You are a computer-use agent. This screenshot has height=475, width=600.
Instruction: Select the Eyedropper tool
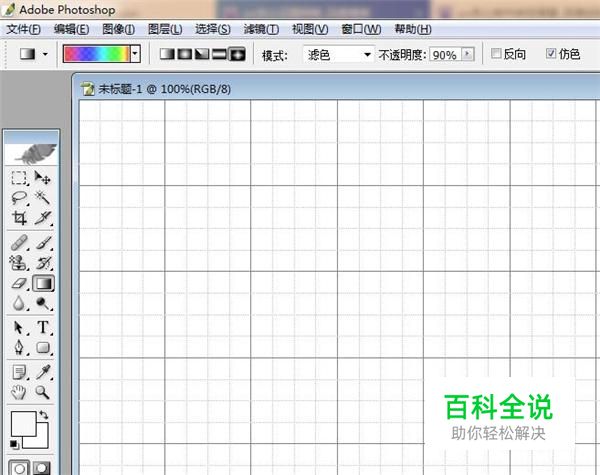coord(42,372)
